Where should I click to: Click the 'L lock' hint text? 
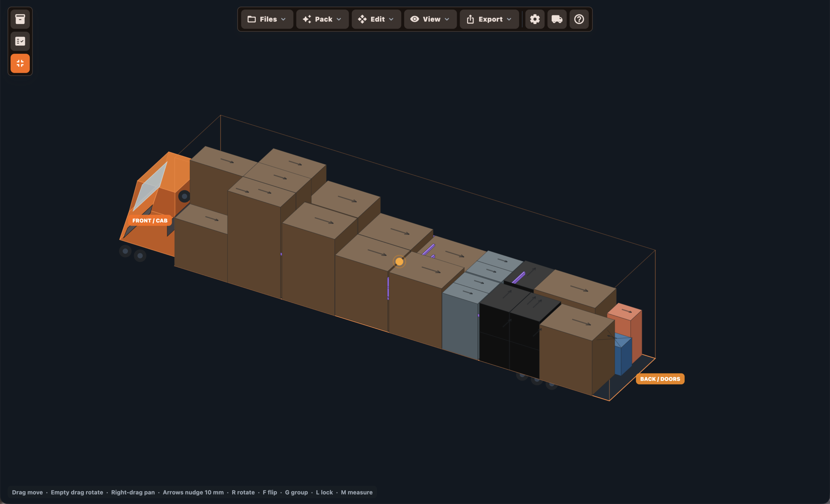(324, 492)
